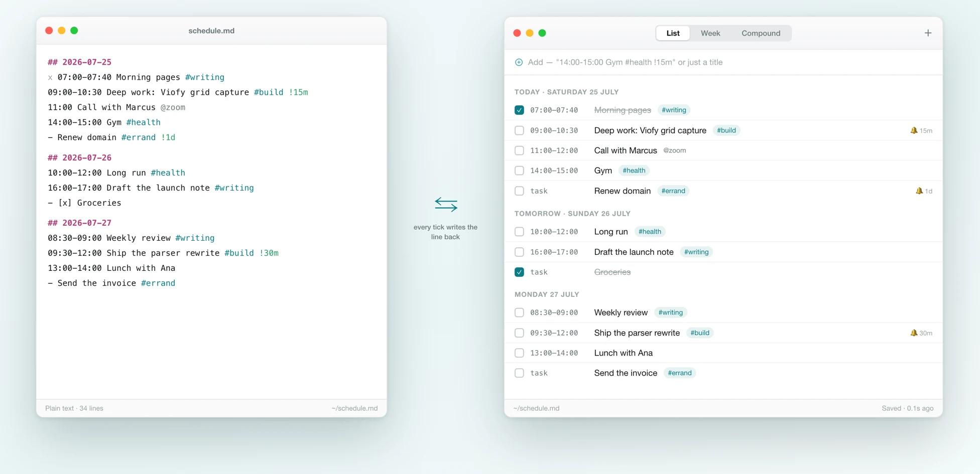Image resolution: width=980 pixels, height=474 pixels.
Task: Mark Draft the launch note complete
Action: pyautogui.click(x=519, y=252)
